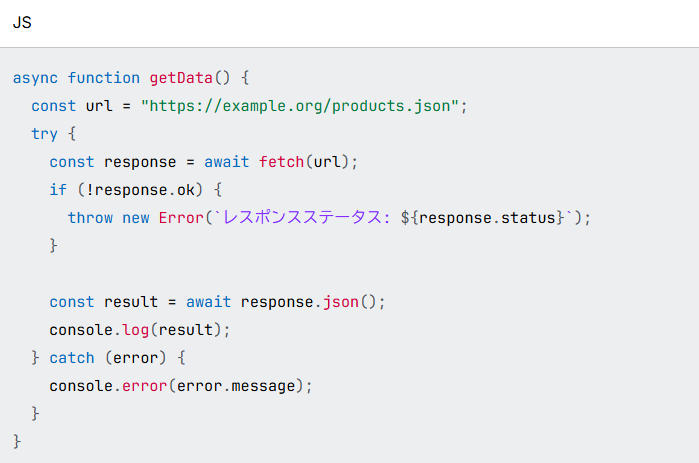699x463 pixels.
Task: Click the JS language label
Action: [22, 23]
